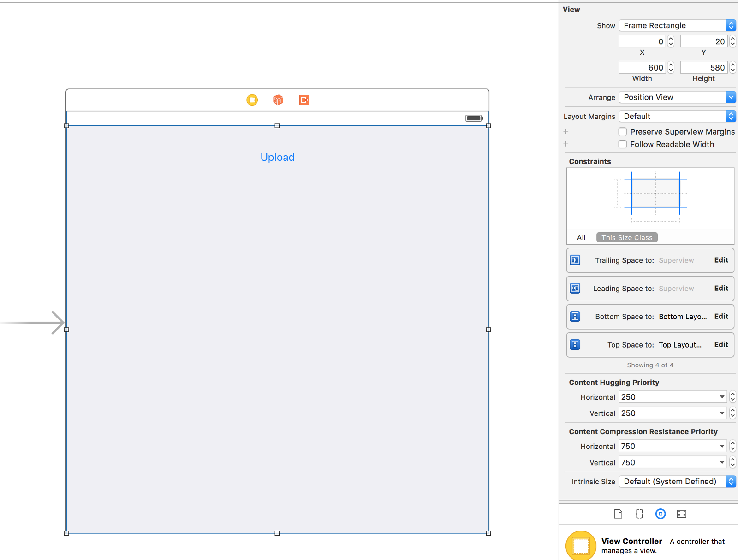Select the top-center resize handle of view

(x=277, y=126)
